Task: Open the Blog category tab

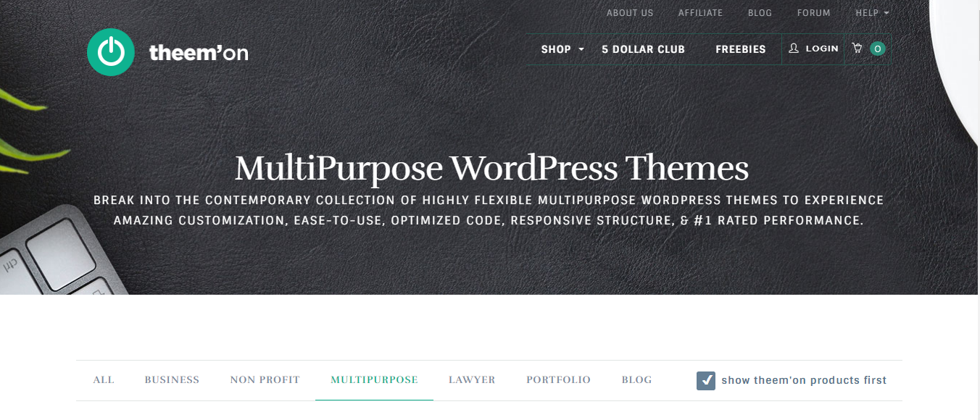Action: pos(636,379)
